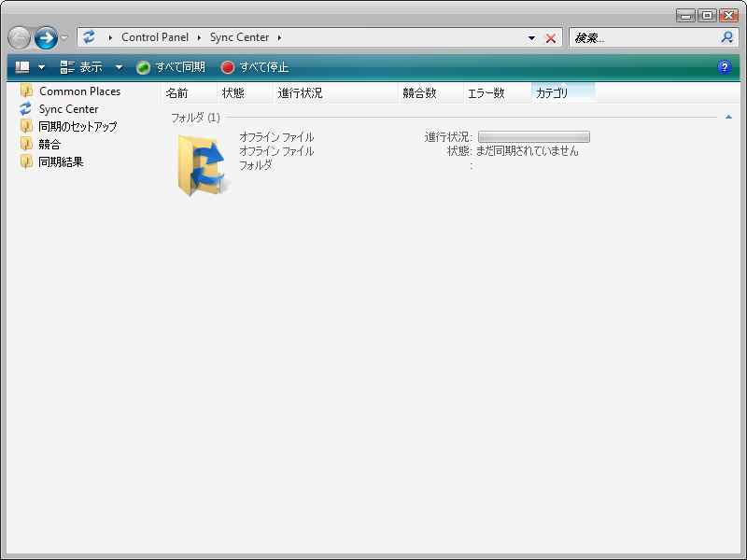Screen dimensions: 747x560
Task: Maximize the Sync Center window
Action: [708, 16]
